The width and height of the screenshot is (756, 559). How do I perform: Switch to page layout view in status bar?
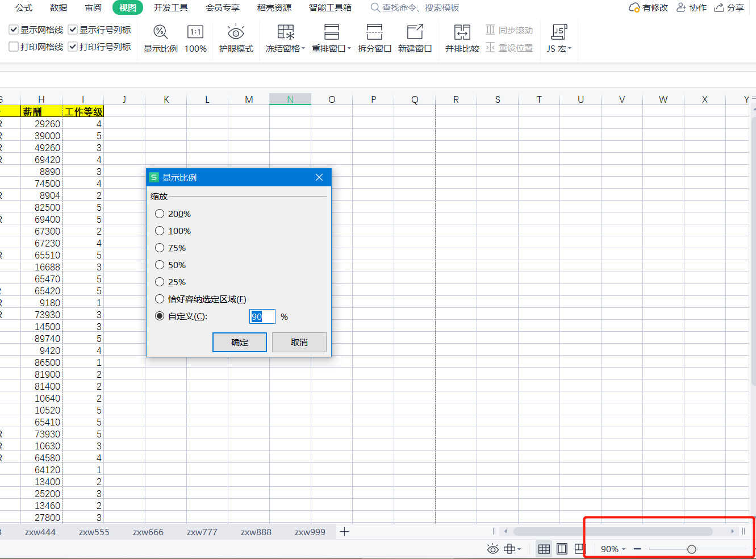click(562, 549)
